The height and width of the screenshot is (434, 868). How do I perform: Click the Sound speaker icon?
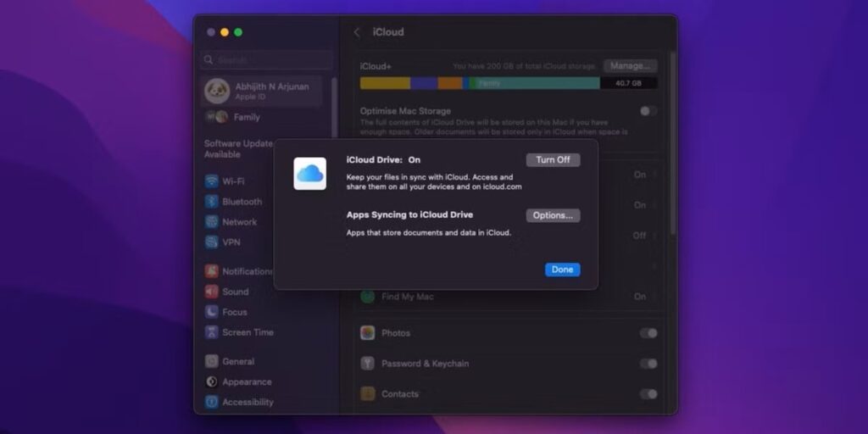click(211, 292)
